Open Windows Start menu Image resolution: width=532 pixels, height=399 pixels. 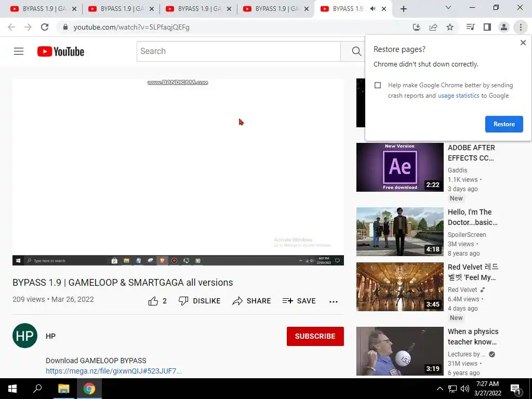click(x=12, y=389)
